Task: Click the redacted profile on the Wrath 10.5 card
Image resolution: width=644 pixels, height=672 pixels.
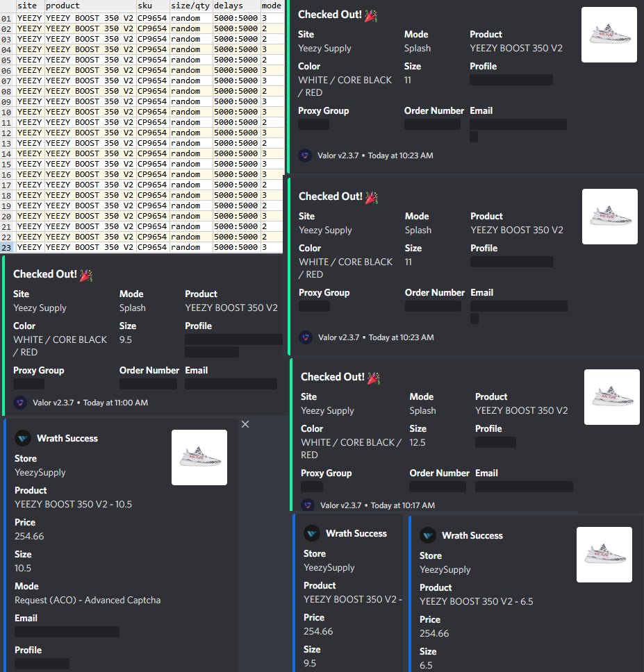Action: point(42,664)
